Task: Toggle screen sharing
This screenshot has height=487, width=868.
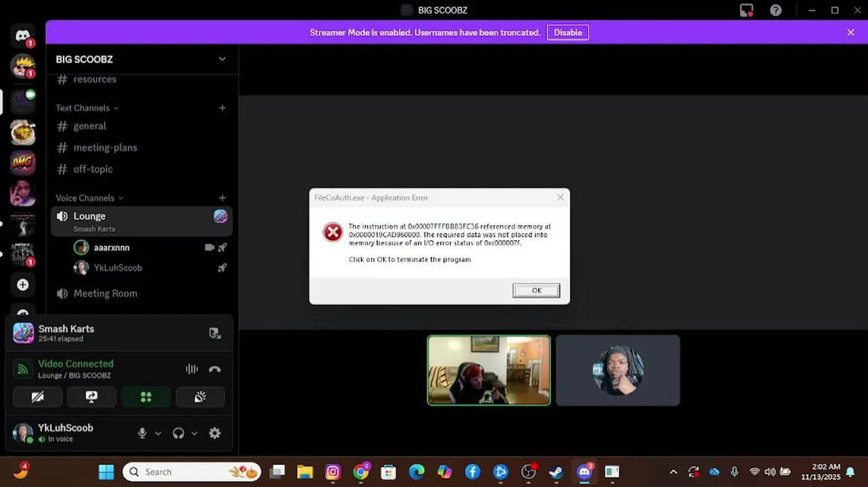Action: (92, 397)
